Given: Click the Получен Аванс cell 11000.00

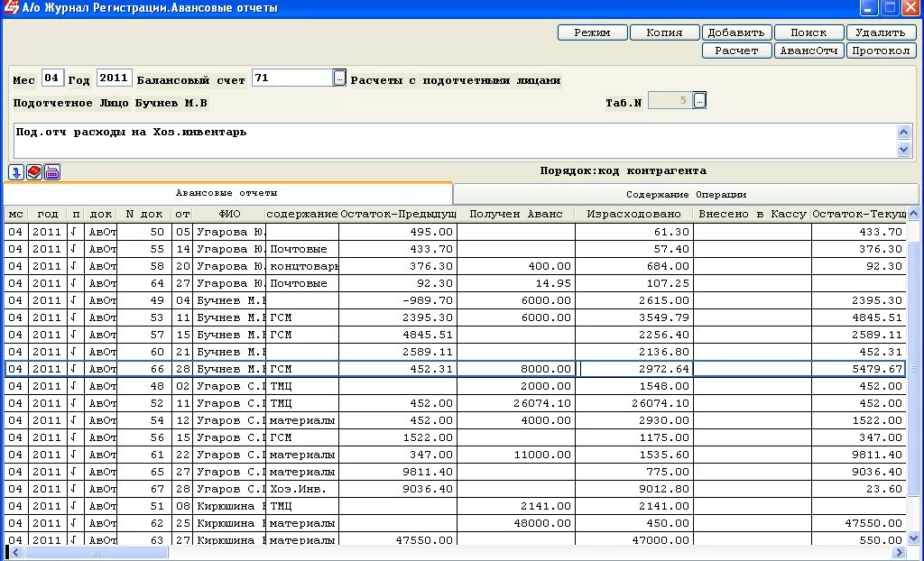Looking at the screenshot, I should point(516,455).
